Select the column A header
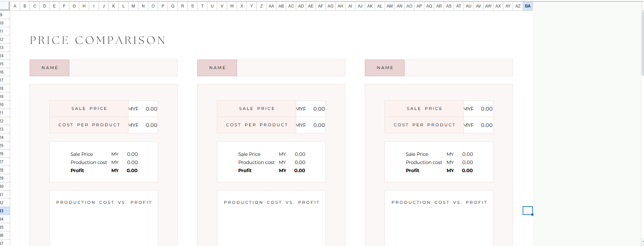The height and width of the screenshot is (246, 644). coord(15,6)
